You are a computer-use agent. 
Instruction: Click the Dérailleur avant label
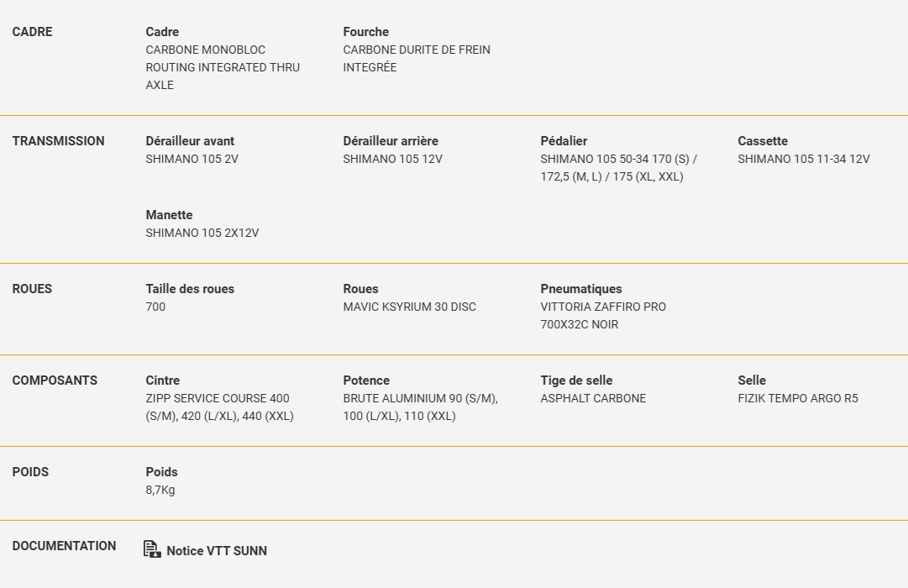coord(190,141)
